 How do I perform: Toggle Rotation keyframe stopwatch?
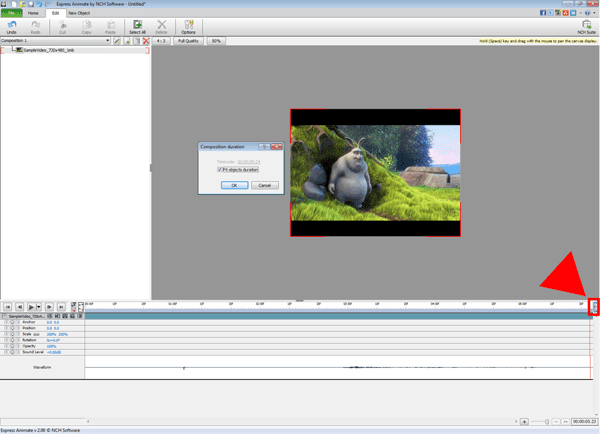coord(12,340)
